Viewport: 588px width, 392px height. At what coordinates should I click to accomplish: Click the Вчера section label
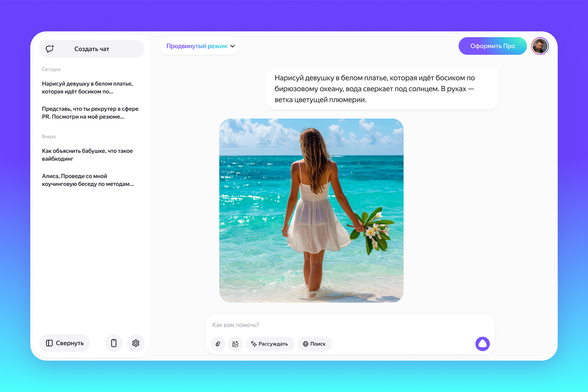(49, 136)
